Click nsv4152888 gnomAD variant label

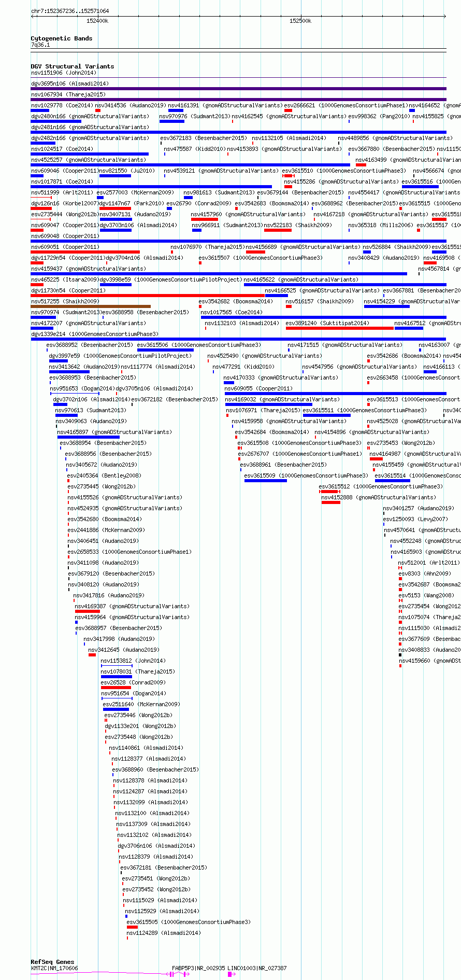pyautogui.click(x=379, y=497)
